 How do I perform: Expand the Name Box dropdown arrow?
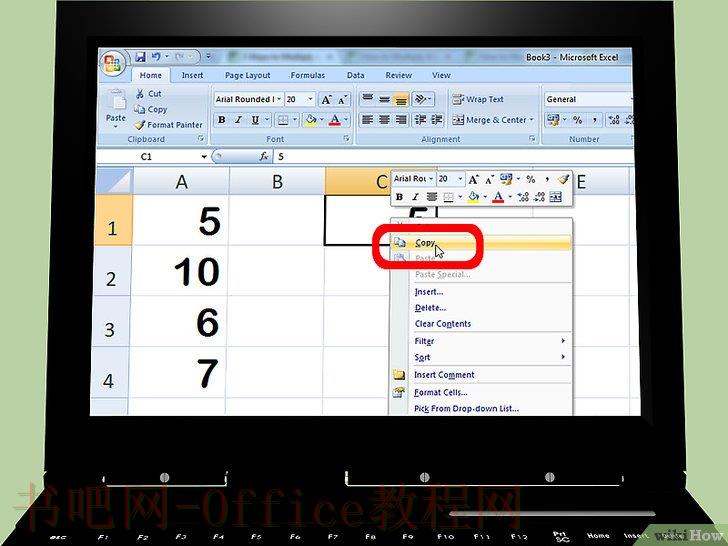[203, 157]
